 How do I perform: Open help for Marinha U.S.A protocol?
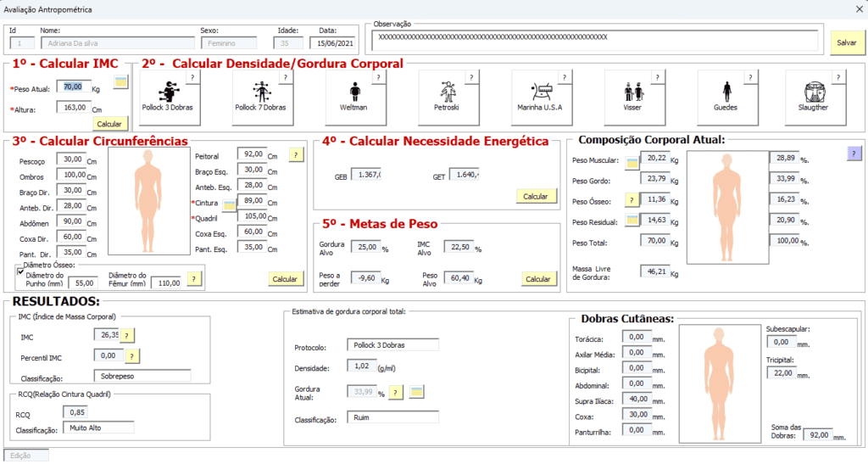pyautogui.click(x=564, y=77)
